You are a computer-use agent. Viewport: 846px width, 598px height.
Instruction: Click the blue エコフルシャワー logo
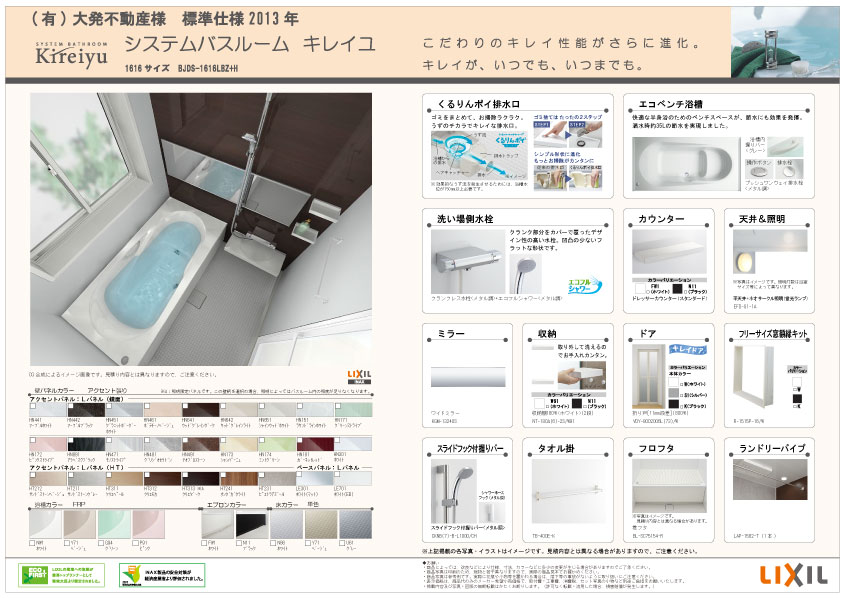click(583, 285)
